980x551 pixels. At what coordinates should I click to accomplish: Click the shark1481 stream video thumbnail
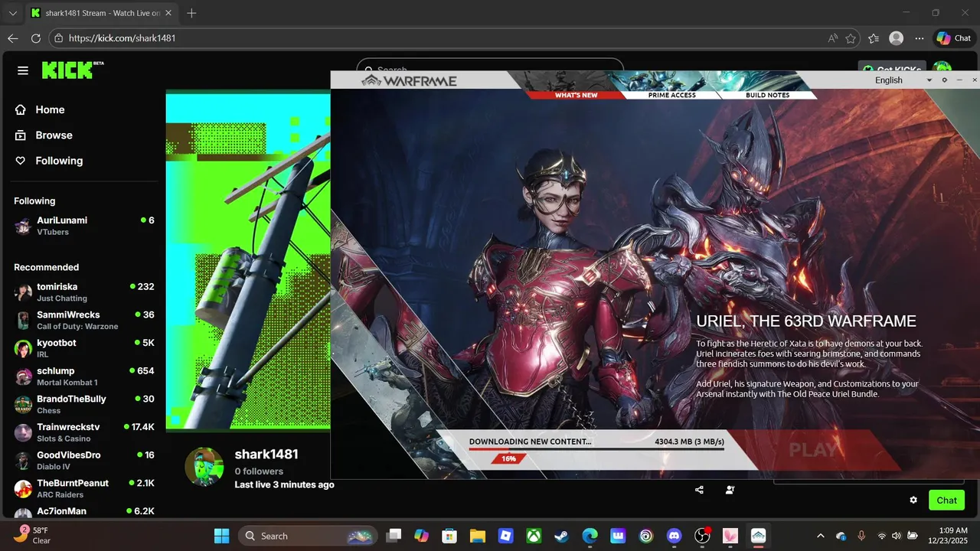coord(248,260)
